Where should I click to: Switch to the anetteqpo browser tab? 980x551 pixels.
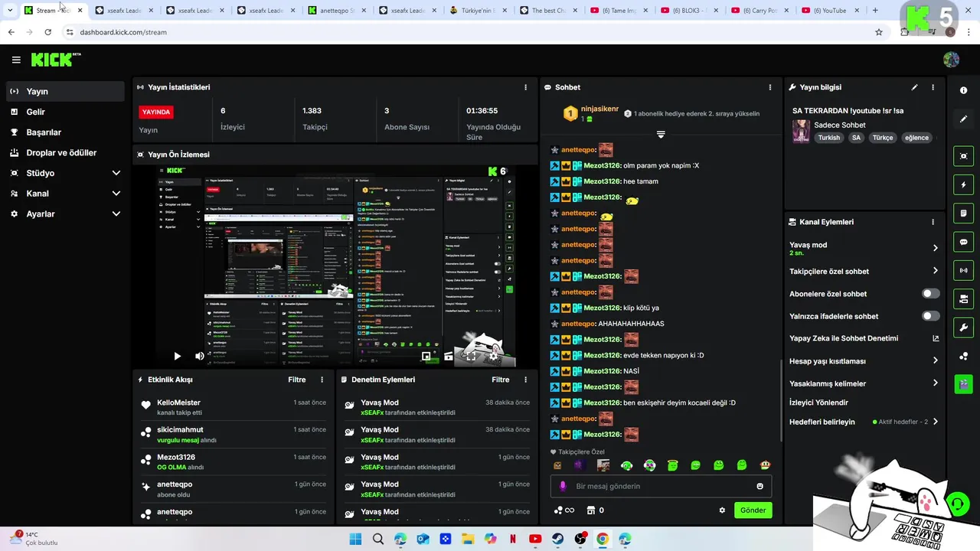[336, 11]
